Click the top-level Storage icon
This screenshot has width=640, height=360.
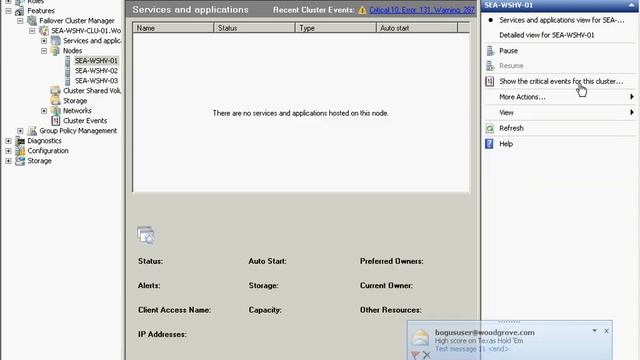click(x=20, y=161)
